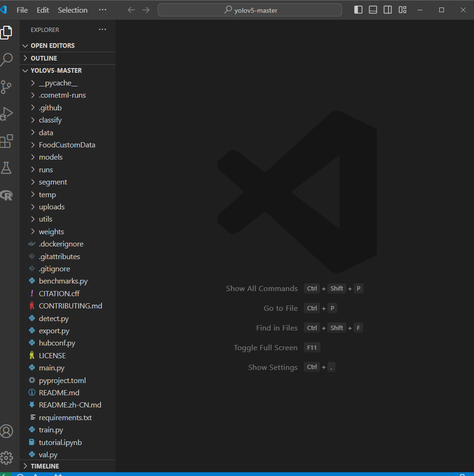Screen dimensions: 474x476
Task: Open the File menu
Action: (22, 10)
